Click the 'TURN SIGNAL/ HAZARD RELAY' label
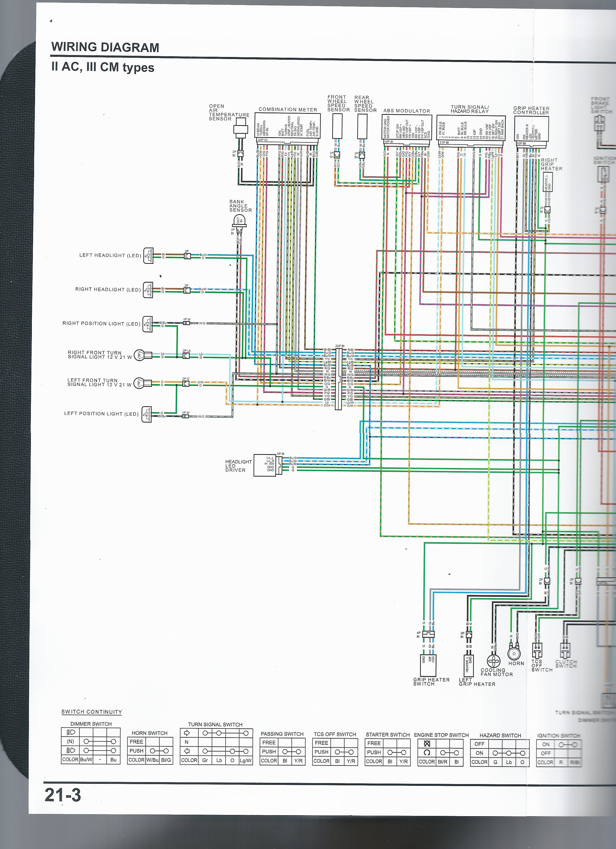The height and width of the screenshot is (849, 616). [x=470, y=109]
